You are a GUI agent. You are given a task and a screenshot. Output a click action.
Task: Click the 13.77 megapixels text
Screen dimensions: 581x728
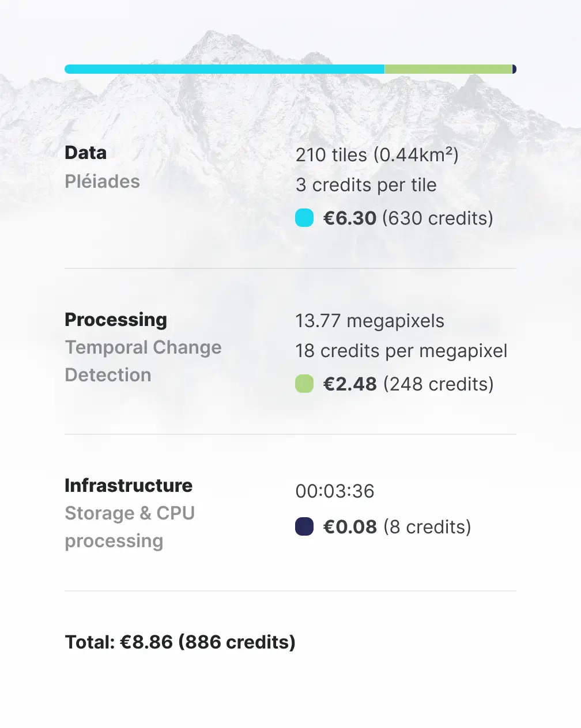[x=370, y=321]
